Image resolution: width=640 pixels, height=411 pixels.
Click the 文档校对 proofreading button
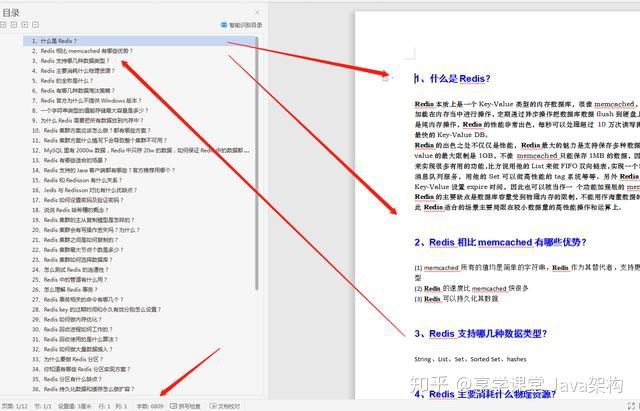tap(225, 407)
